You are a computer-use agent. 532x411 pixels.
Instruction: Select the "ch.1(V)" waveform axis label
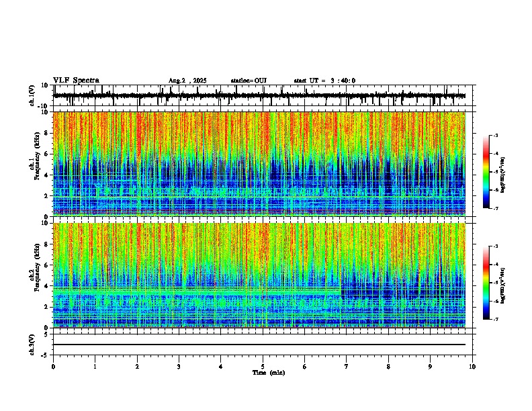coord(32,95)
